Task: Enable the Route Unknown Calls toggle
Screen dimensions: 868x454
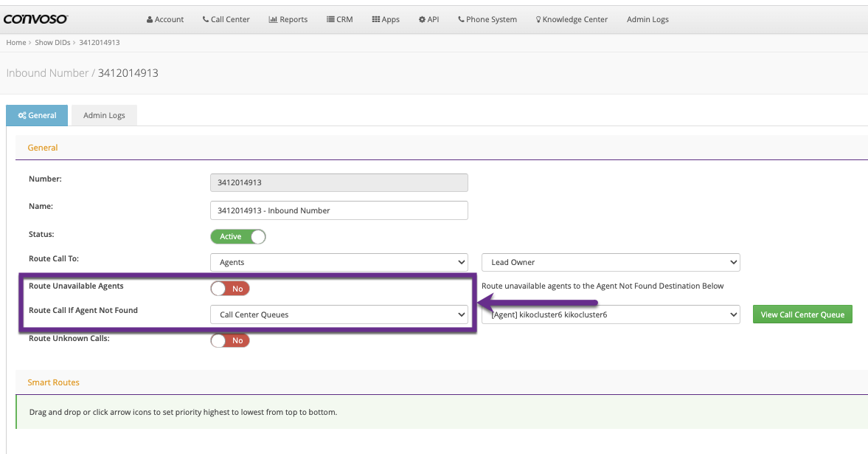Action: [x=230, y=341]
